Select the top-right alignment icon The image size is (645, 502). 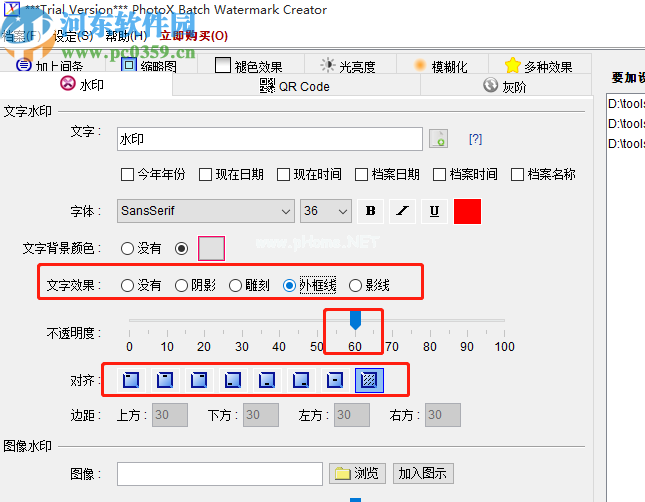click(x=199, y=380)
